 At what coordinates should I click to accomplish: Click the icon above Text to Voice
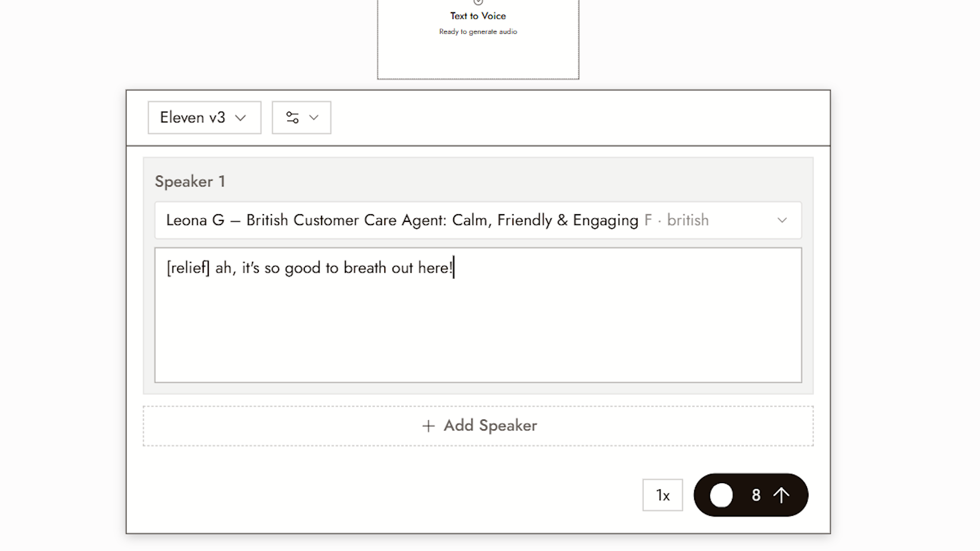tap(478, 2)
